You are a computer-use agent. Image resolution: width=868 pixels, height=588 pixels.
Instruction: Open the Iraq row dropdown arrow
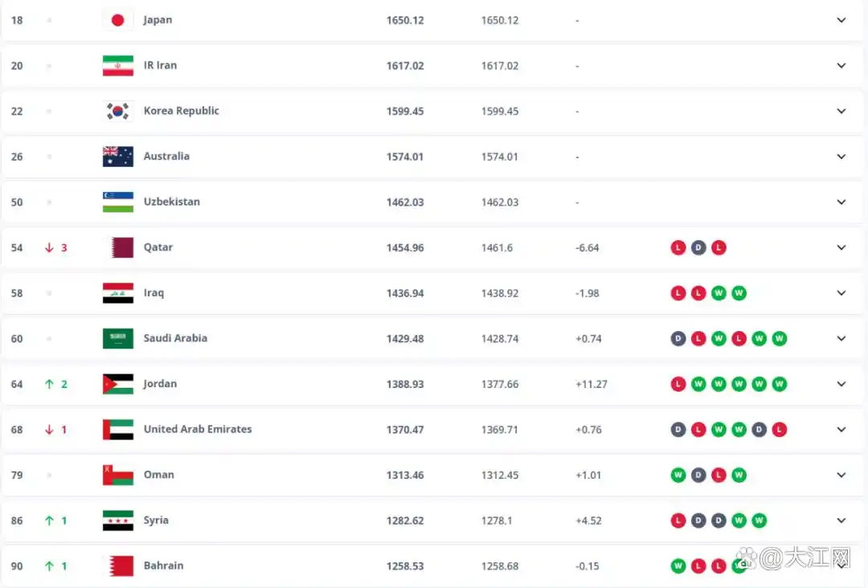pos(841,293)
